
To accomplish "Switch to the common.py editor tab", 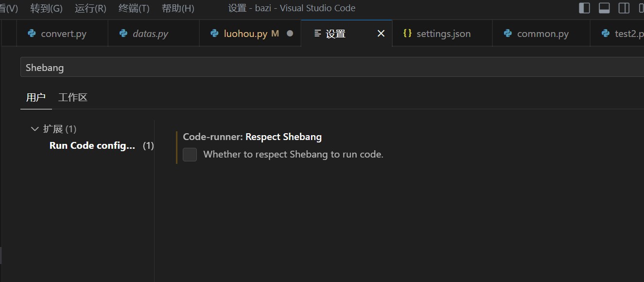I will 541,34.
